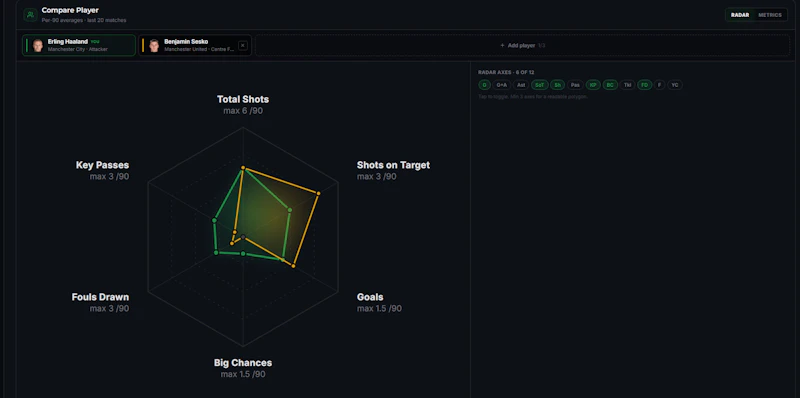Click the Key Passes axis label
This screenshot has width=800, height=398.
click(x=103, y=165)
